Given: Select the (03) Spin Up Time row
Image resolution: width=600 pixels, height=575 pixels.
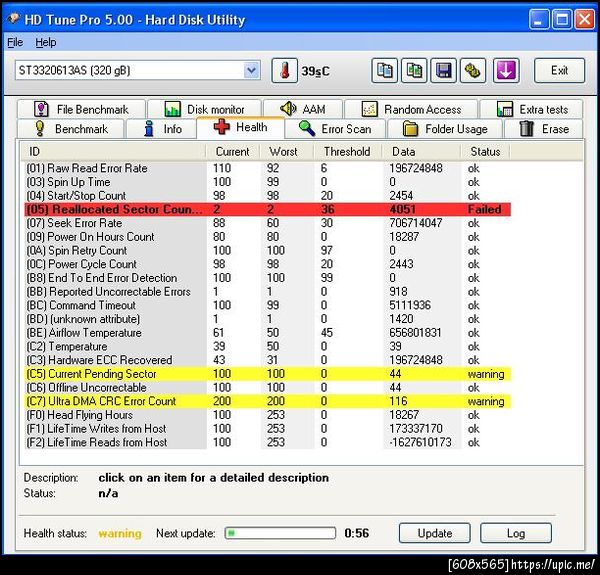Looking at the screenshot, I should [x=267, y=182].
